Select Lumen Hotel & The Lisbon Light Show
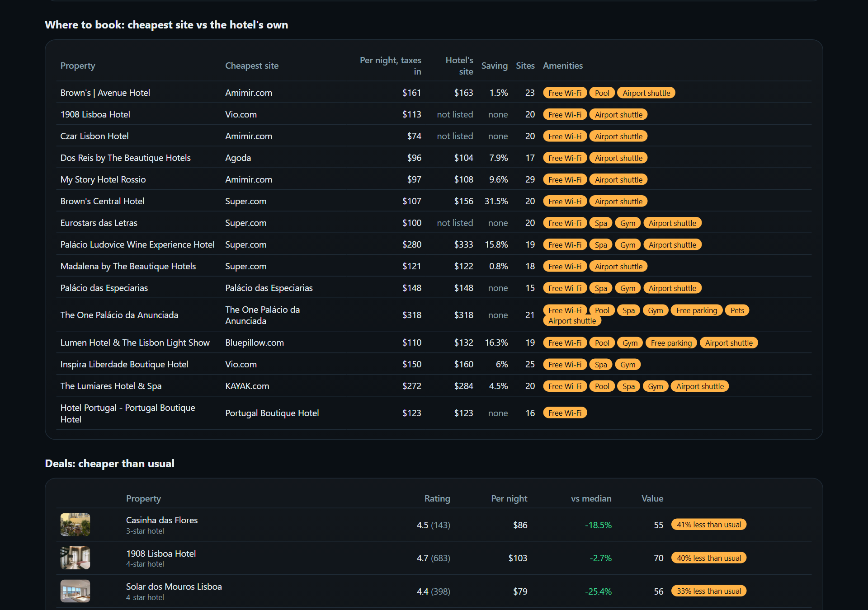 pos(135,343)
